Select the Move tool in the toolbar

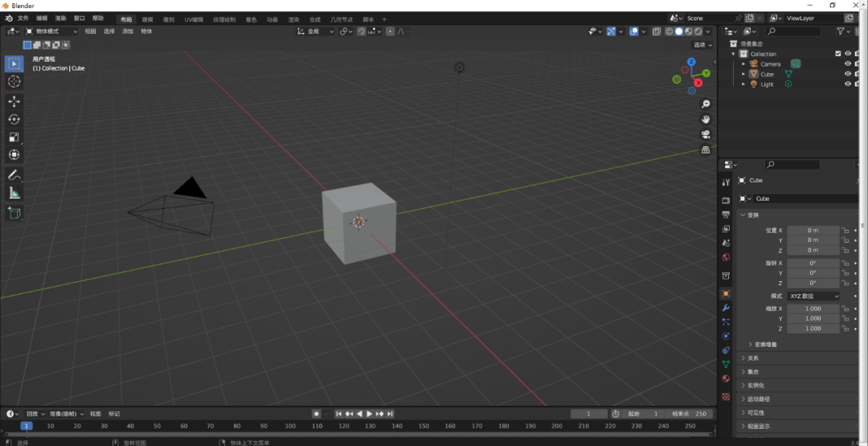(14, 101)
